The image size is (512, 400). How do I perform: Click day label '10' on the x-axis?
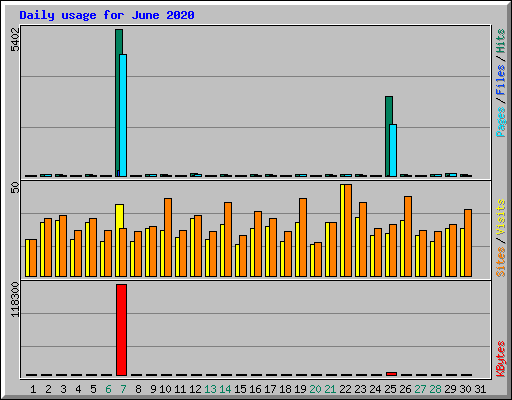165,389
